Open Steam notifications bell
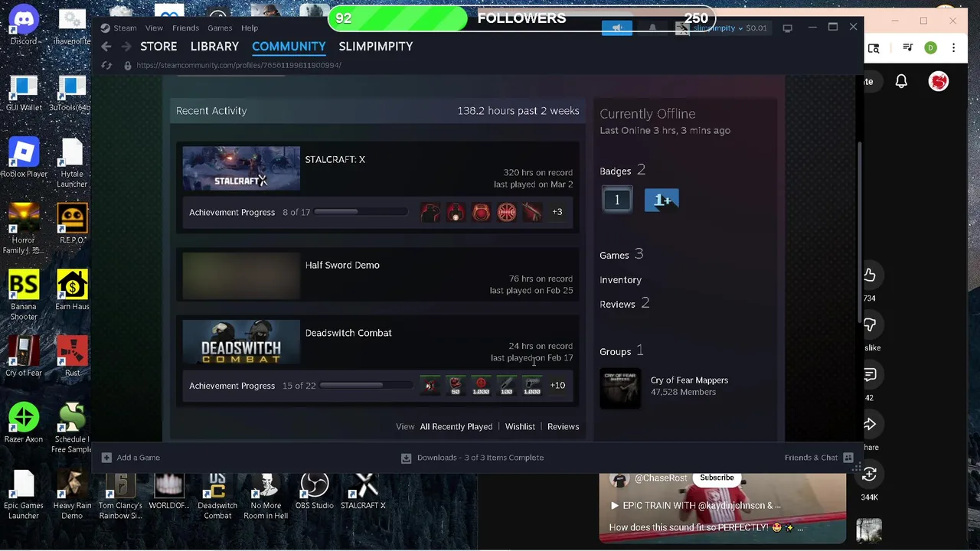980x551 pixels. pos(652,28)
